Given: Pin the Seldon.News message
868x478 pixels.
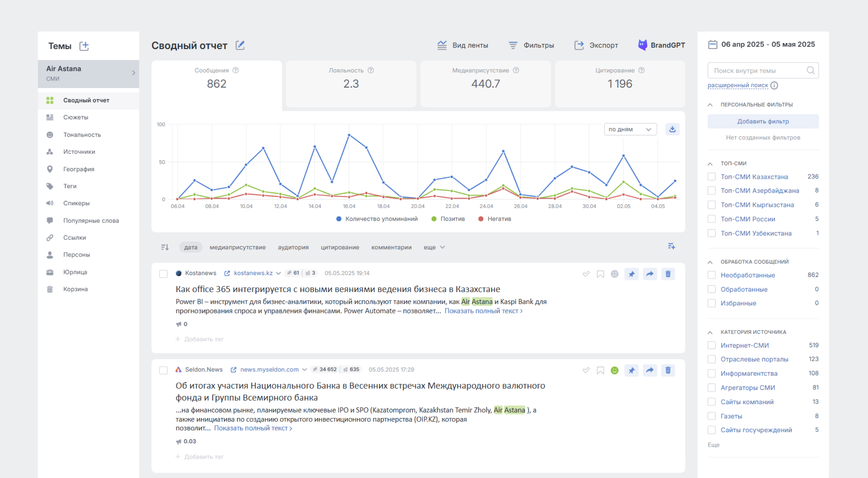Looking at the screenshot, I should 631,370.
